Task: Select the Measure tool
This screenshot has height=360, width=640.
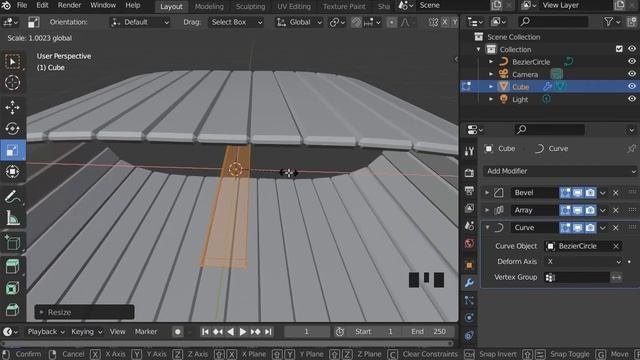Action: (x=12, y=218)
